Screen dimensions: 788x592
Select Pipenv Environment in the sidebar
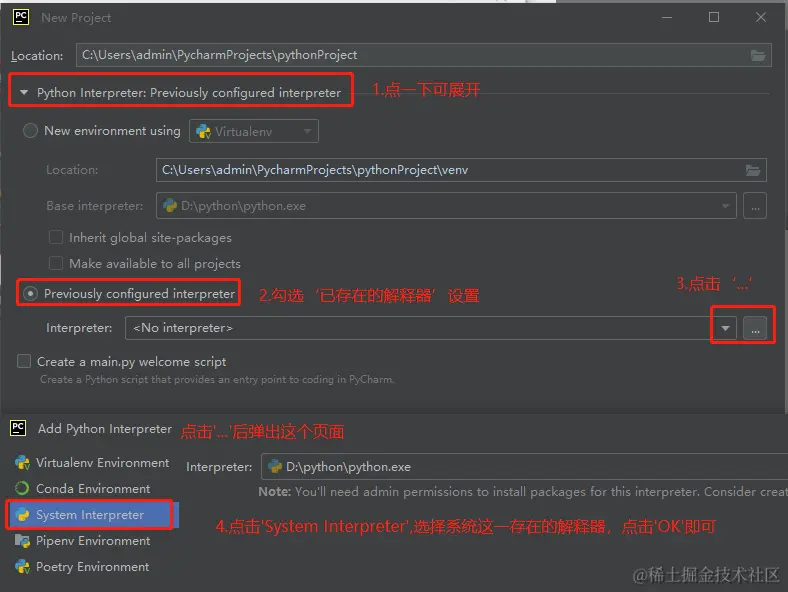coord(92,541)
